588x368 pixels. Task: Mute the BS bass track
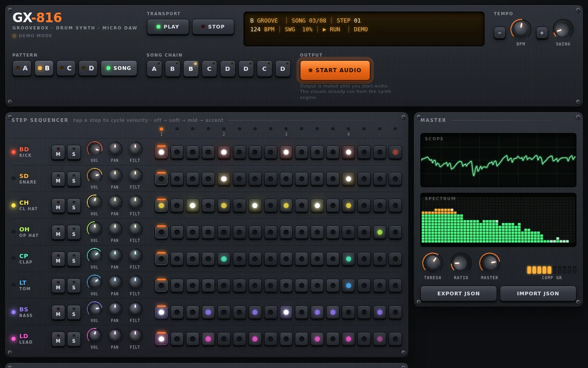pos(58,312)
